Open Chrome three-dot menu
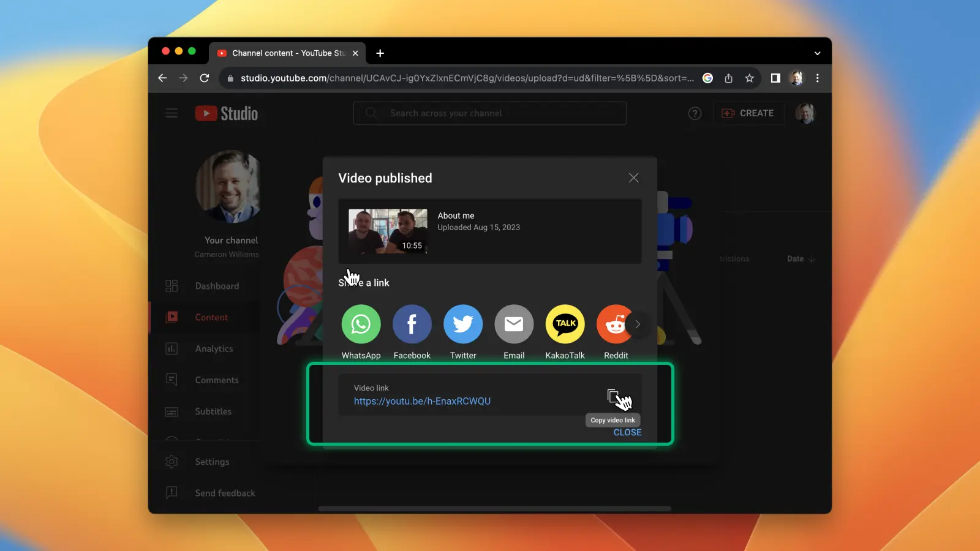 (817, 78)
